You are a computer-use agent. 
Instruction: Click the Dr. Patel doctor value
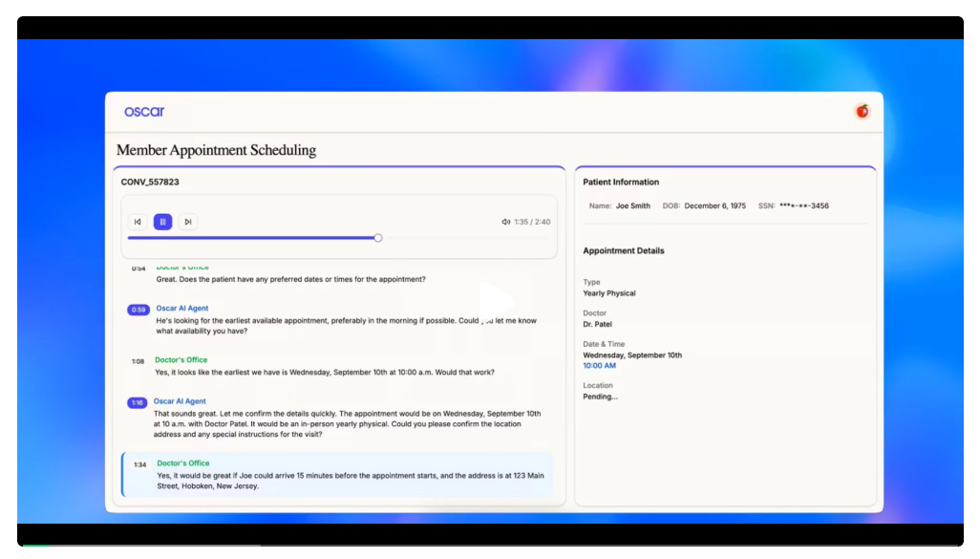click(x=598, y=325)
